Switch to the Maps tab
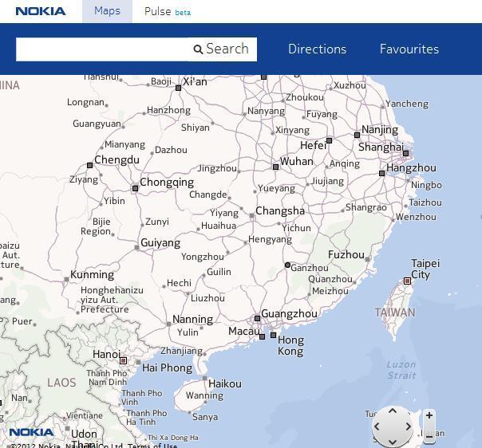Screen dimensions: 482x448 (x=107, y=11)
